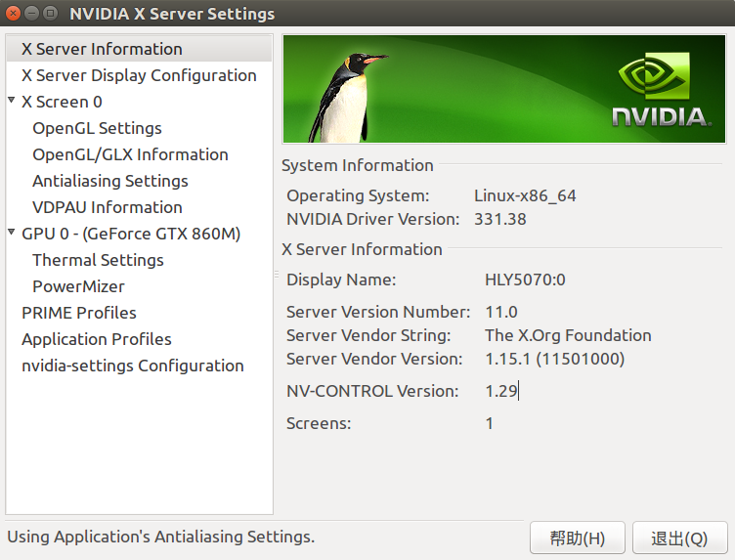Image resolution: width=735 pixels, height=560 pixels.
Task: Click the Linux-x86_64 operating system value
Action: pyautogui.click(x=525, y=195)
